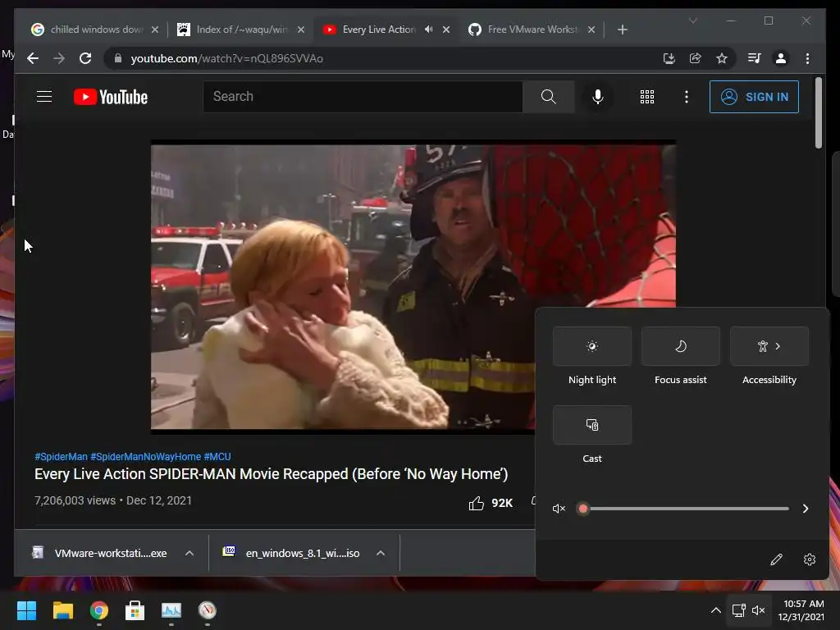Open the YouTube apps grid
Viewport: 840px width, 630px height.
pyautogui.click(x=646, y=97)
